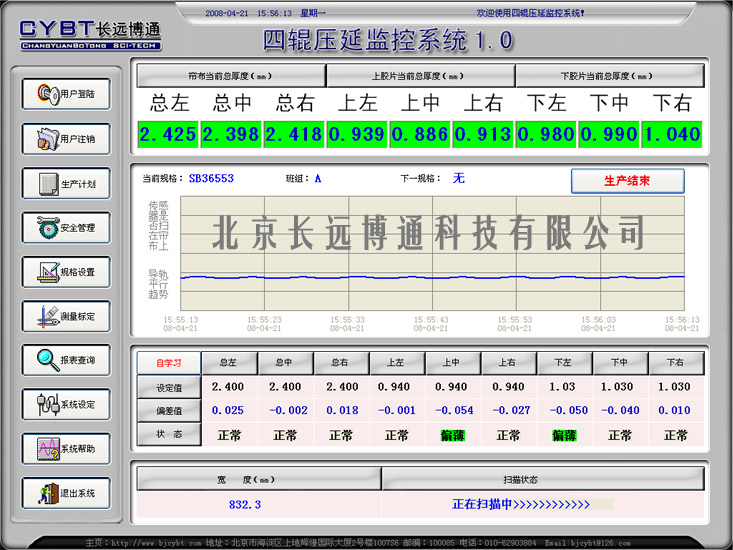The width and height of the screenshot is (733, 550).
Task: Select the 下胶片当前总厚度 header
Action: [608, 76]
